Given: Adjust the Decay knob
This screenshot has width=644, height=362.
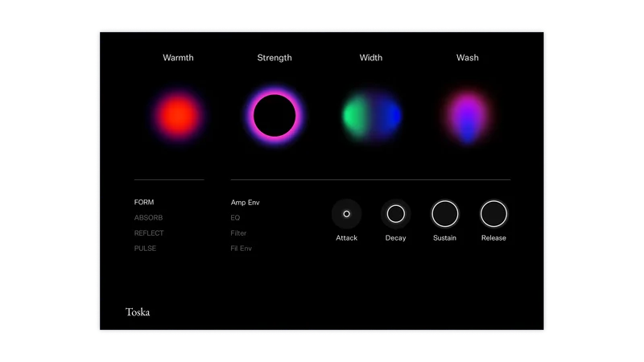Looking at the screenshot, I should (x=395, y=214).
